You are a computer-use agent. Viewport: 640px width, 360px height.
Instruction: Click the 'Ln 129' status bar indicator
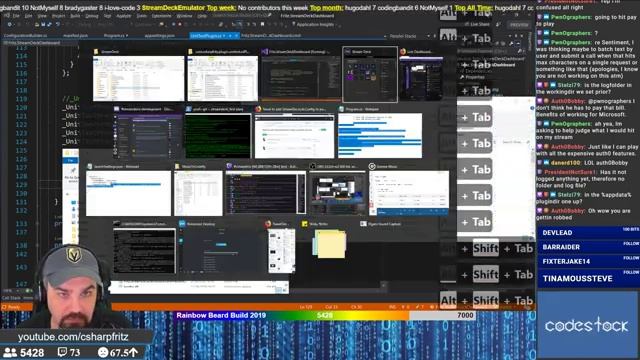[x=306, y=307]
